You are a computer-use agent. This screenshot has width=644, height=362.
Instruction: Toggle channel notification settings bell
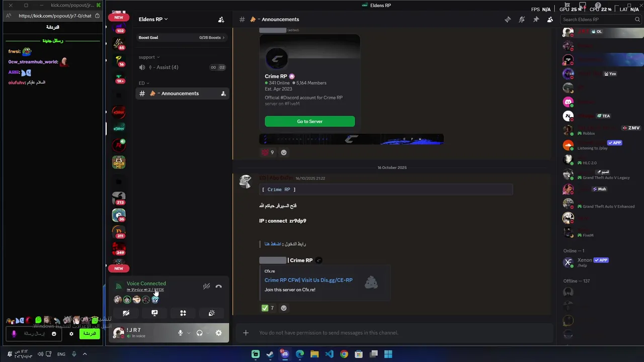click(522, 20)
